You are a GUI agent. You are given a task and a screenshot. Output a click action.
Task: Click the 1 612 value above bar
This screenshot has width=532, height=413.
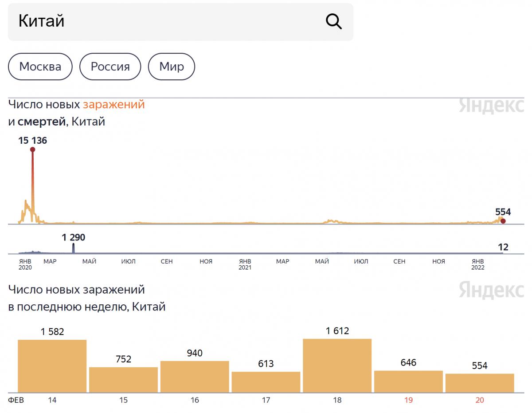pos(337,331)
